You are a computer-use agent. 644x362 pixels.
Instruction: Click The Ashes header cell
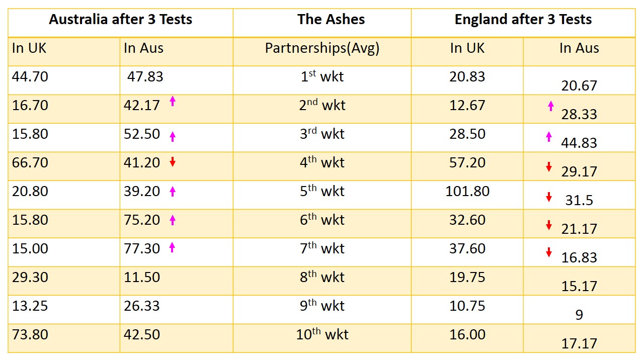tap(331, 20)
